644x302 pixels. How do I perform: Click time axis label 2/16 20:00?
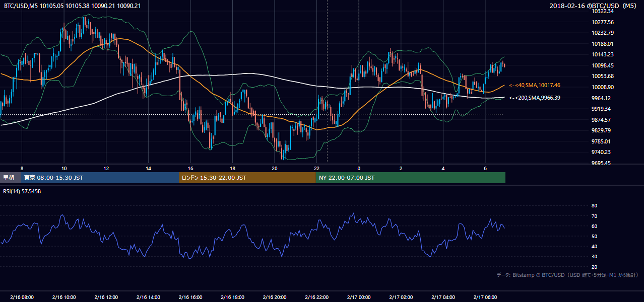[x=275, y=297]
